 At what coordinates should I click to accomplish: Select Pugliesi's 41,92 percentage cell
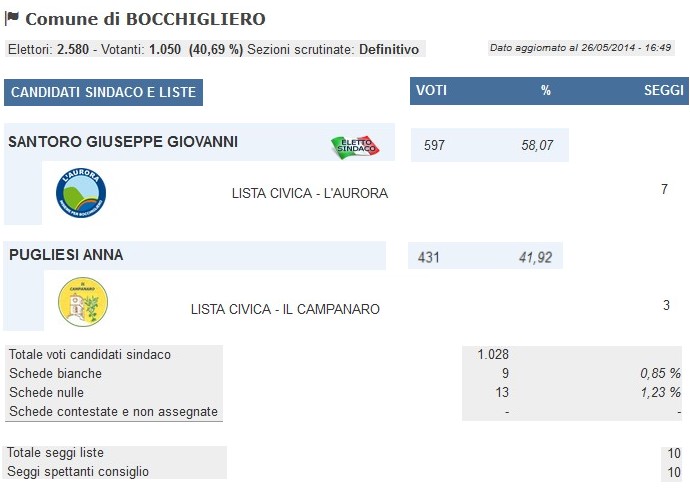536,257
